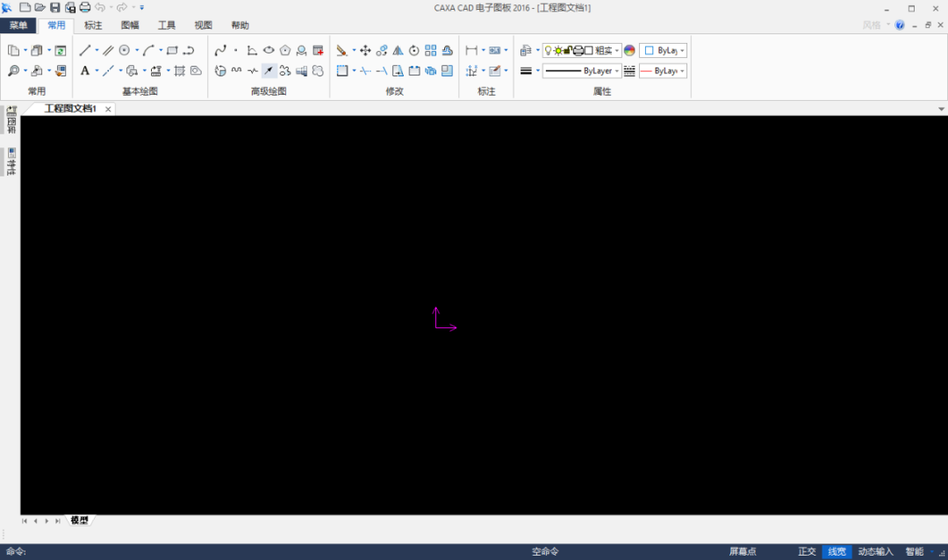Viewport: 948px width, 560px height.
Task: Select the polygon tool in 高级绘图
Action: (x=284, y=51)
